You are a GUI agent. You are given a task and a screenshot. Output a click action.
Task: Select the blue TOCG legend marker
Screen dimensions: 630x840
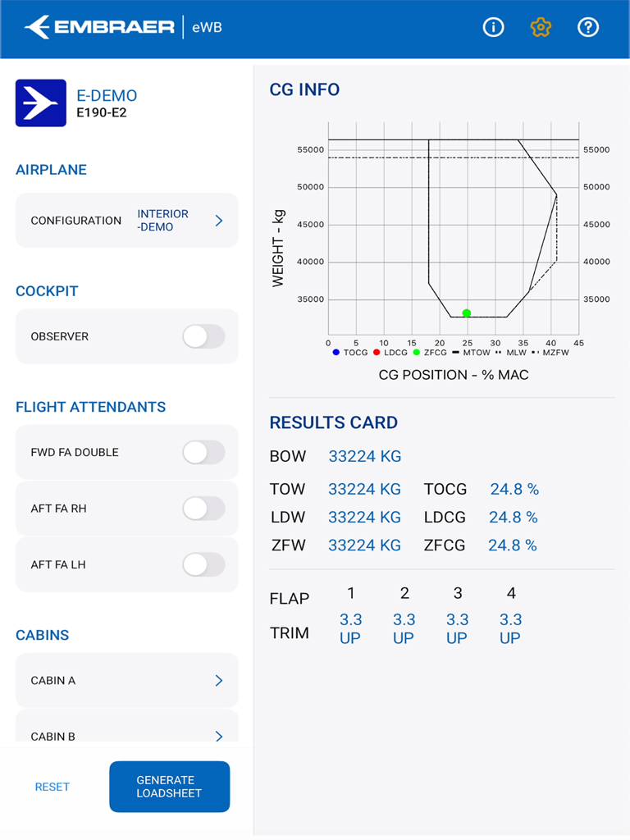click(x=336, y=352)
